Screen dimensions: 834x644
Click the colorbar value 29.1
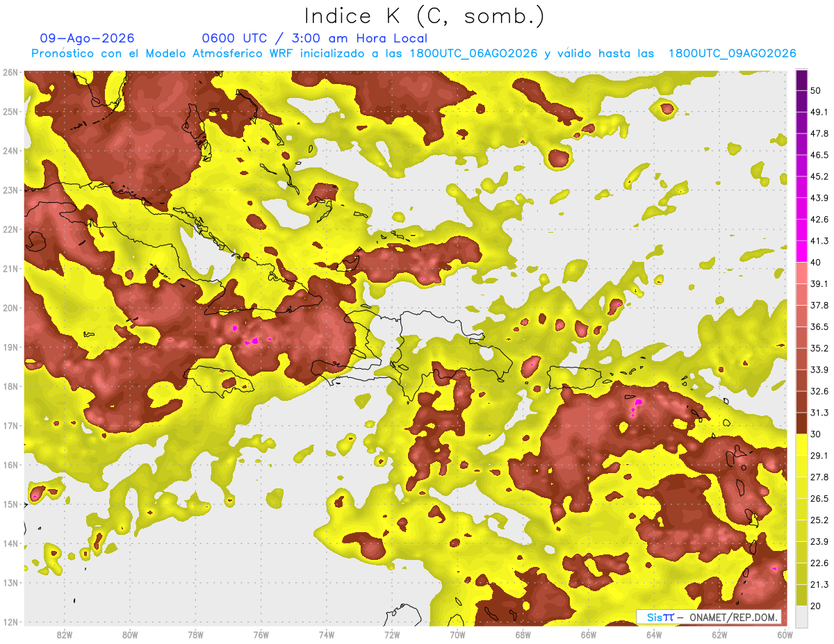pyautogui.click(x=819, y=456)
